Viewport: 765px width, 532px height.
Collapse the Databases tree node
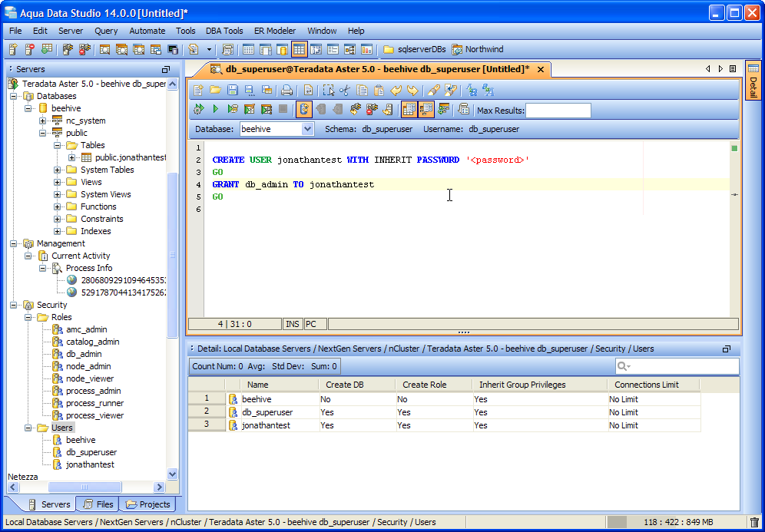coord(13,96)
